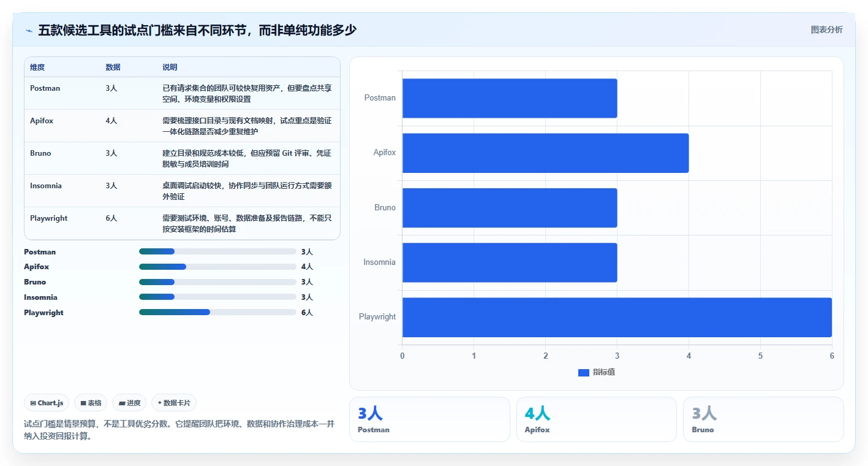Image resolution: width=868 pixels, height=466 pixels.
Task: Click the Bruno bar in the chart
Action: tap(510, 208)
